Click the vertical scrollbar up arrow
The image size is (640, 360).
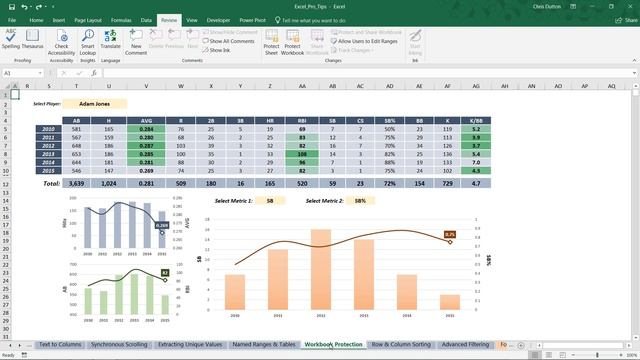[x=636, y=86]
